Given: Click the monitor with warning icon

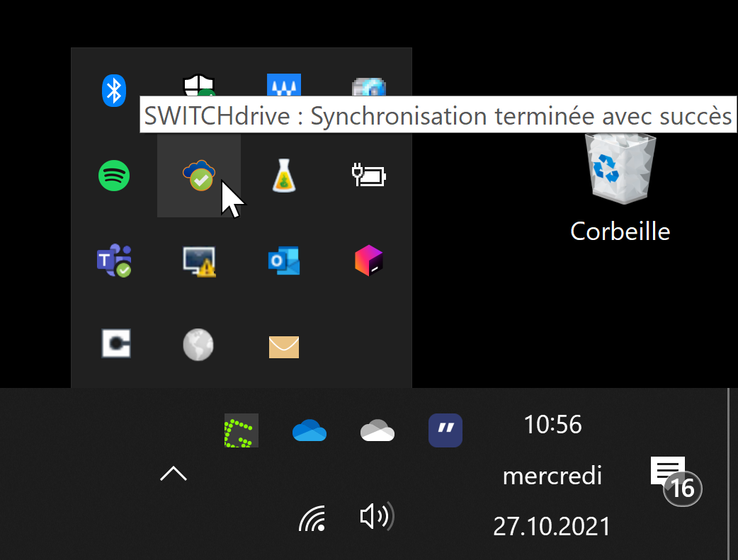Looking at the screenshot, I should [199, 261].
